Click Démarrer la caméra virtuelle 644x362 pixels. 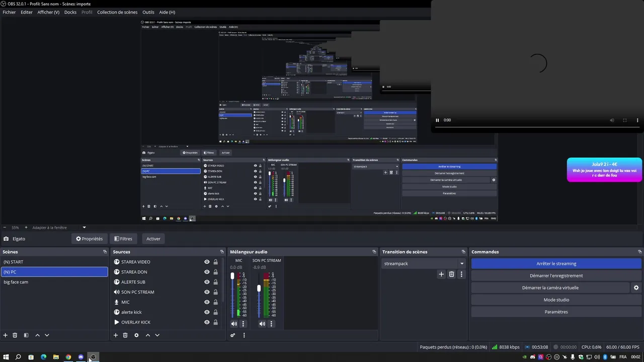coord(550,288)
